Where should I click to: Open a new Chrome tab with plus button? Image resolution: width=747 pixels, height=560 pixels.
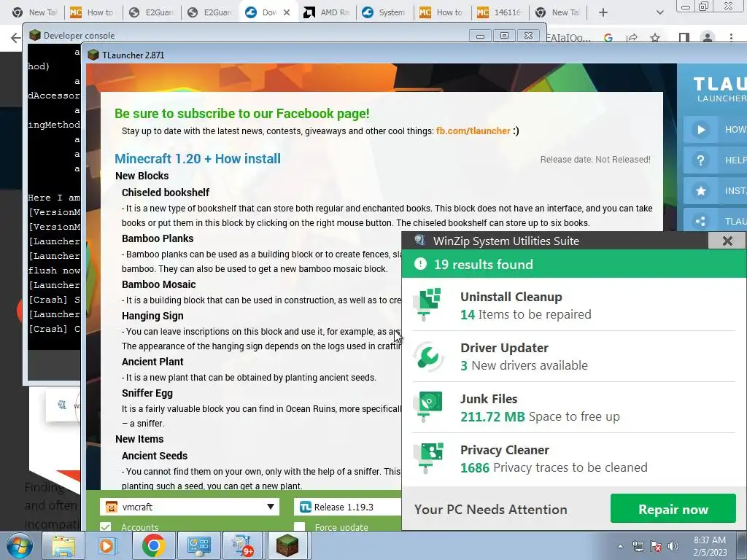tap(603, 12)
